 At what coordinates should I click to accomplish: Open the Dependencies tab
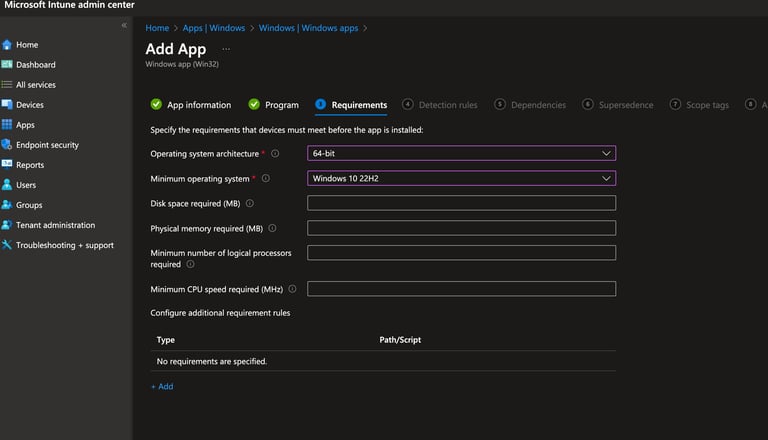click(x=530, y=105)
